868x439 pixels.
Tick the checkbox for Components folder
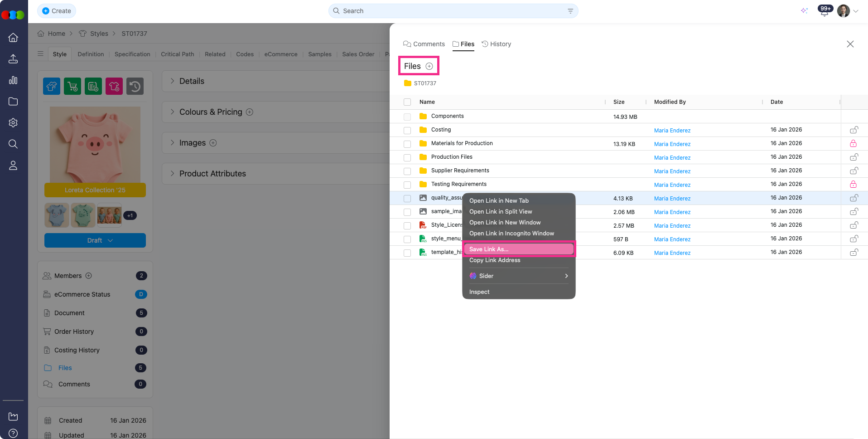pyautogui.click(x=407, y=117)
